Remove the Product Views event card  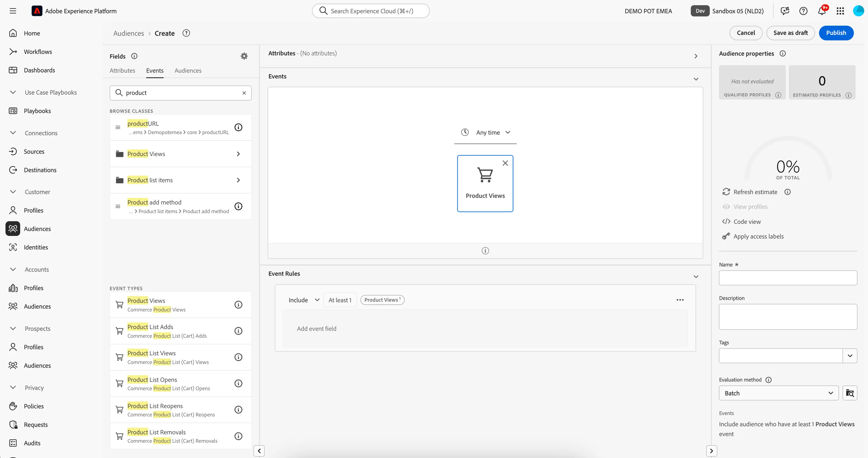click(505, 163)
